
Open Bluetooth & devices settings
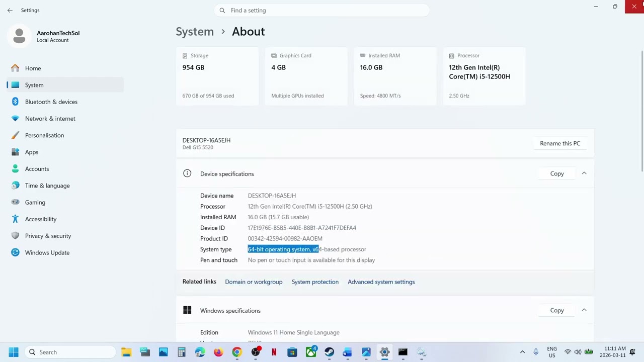(x=65, y=102)
